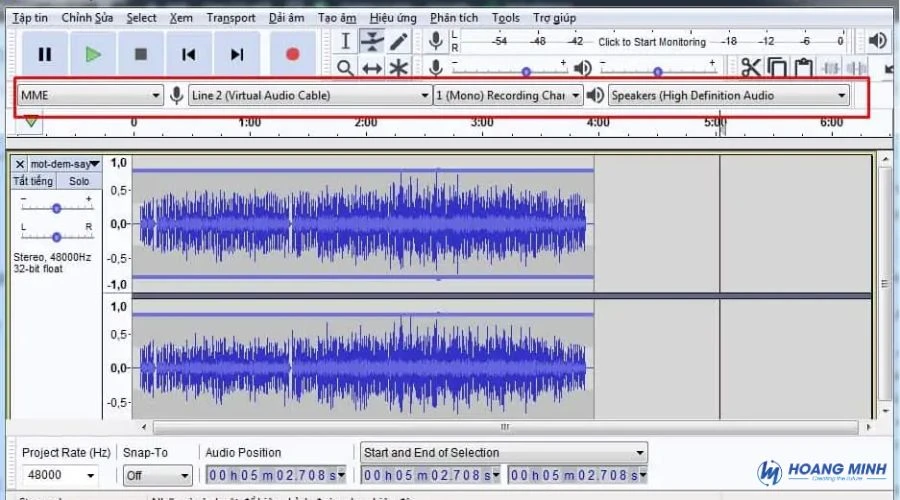This screenshot has height=500, width=900.
Task: Start playback with the green Play button
Action: point(93,55)
